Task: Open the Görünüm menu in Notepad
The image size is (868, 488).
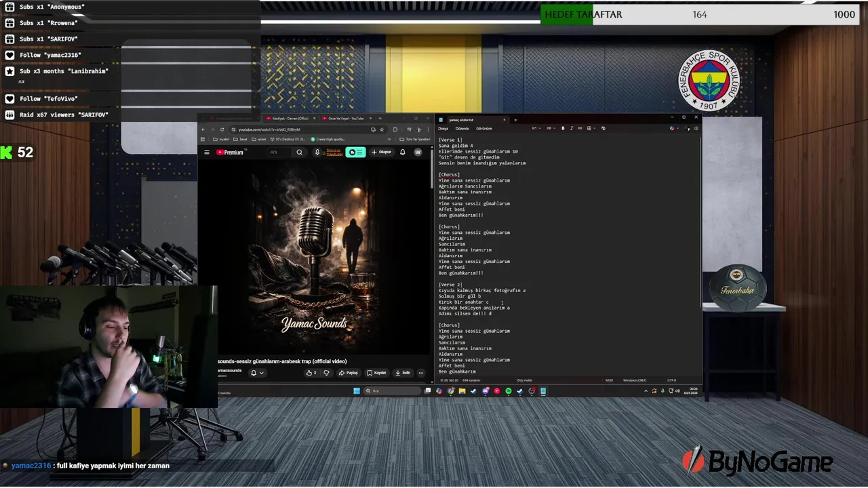Action: click(x=484, y=128)
